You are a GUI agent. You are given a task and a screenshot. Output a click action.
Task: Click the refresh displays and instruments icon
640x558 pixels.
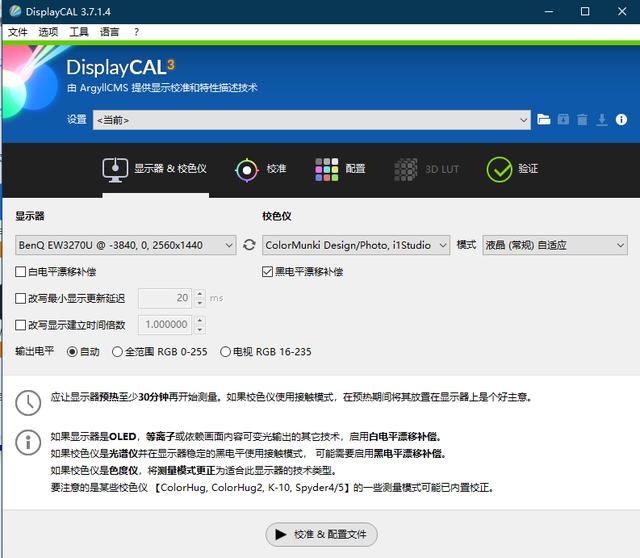(x=249, y=245)
